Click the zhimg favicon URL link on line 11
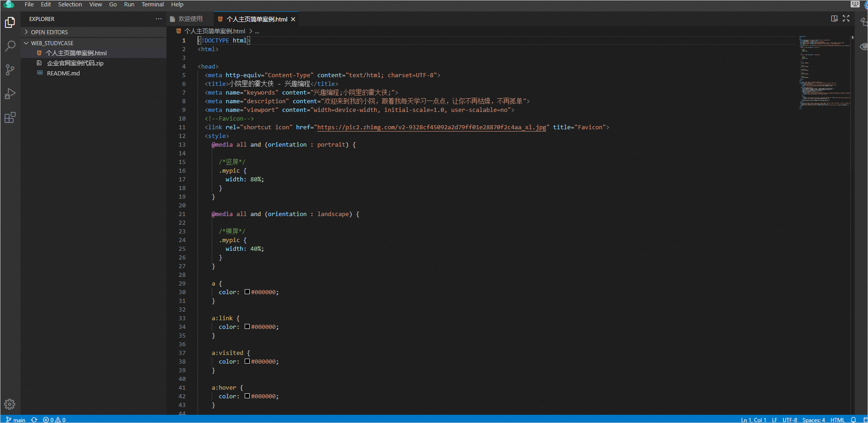Viewport: 868px width, 423px height. (x=431, y=127)
